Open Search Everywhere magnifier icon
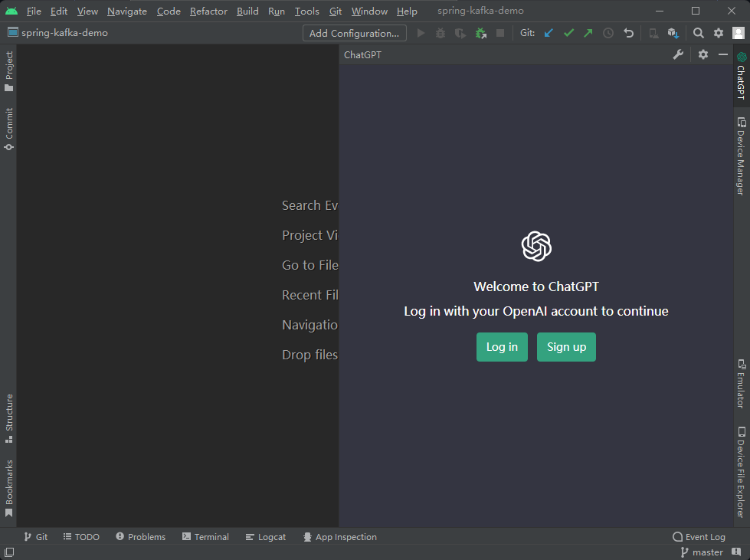The height and width of the screenshot is (560, 750). click(699, 33)
